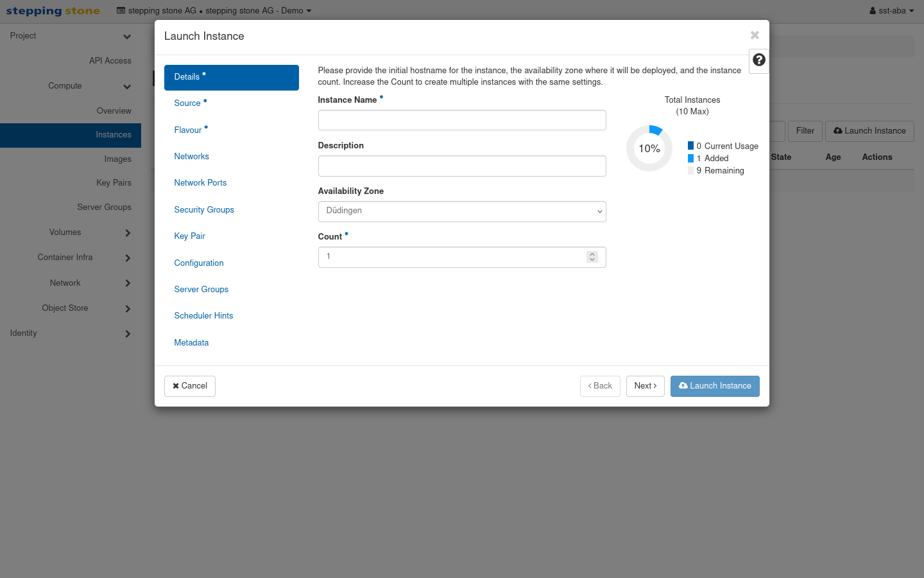The width and height of the screenshot is (924, 578).
Task: Expand the Identity section
Action: (x=71, y=333)
